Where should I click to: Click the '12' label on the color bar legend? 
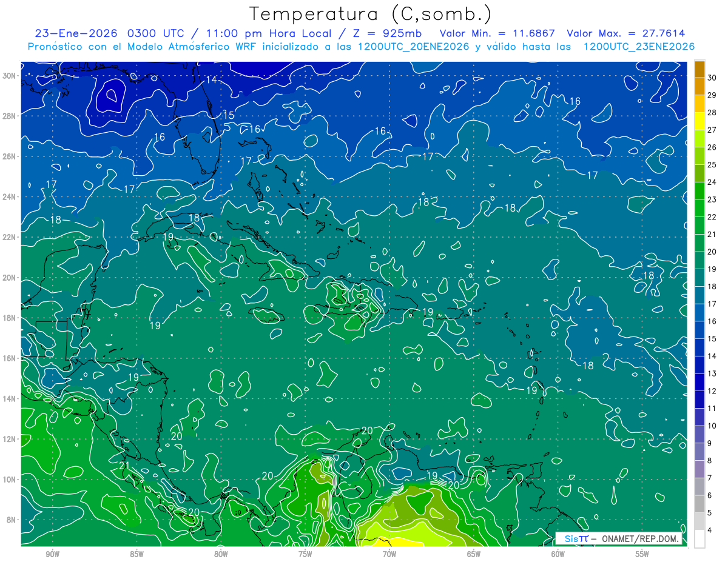click(x=712, y=391)
